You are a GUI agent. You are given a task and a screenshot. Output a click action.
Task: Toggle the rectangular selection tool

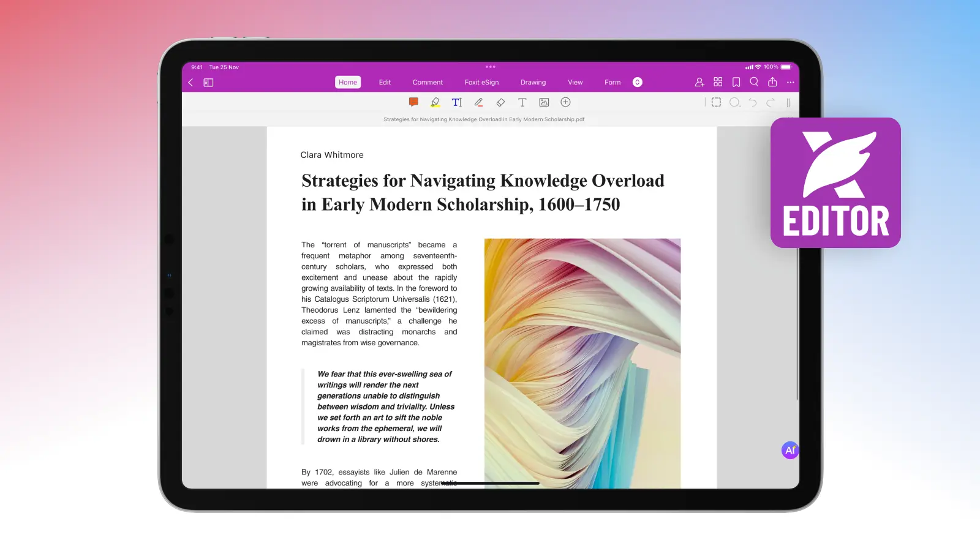click(x=716, y=102)
